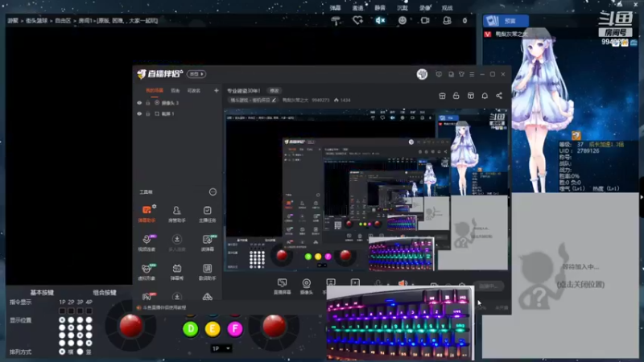Viewport: 644px width, 362px height.
Task: Click the muted speaker icon in the game toolbar
Action: pyautogui.click(x=380, y=20)
